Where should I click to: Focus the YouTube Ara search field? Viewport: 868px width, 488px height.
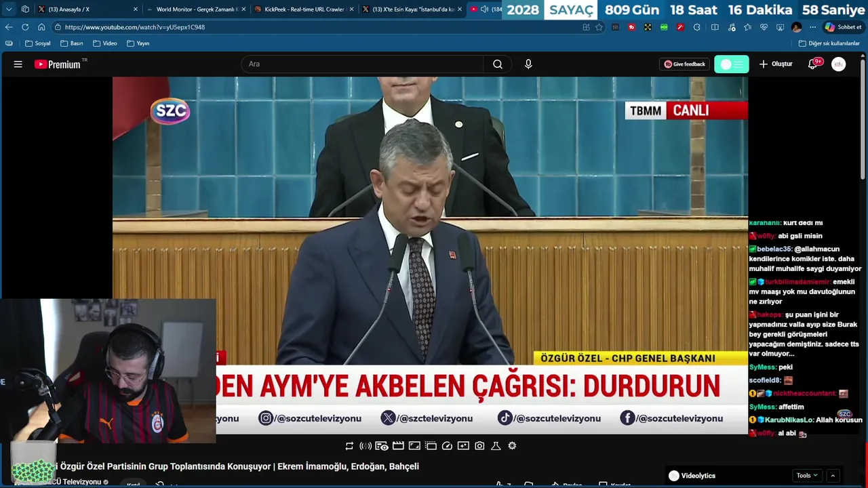click(x=362, y=64)
